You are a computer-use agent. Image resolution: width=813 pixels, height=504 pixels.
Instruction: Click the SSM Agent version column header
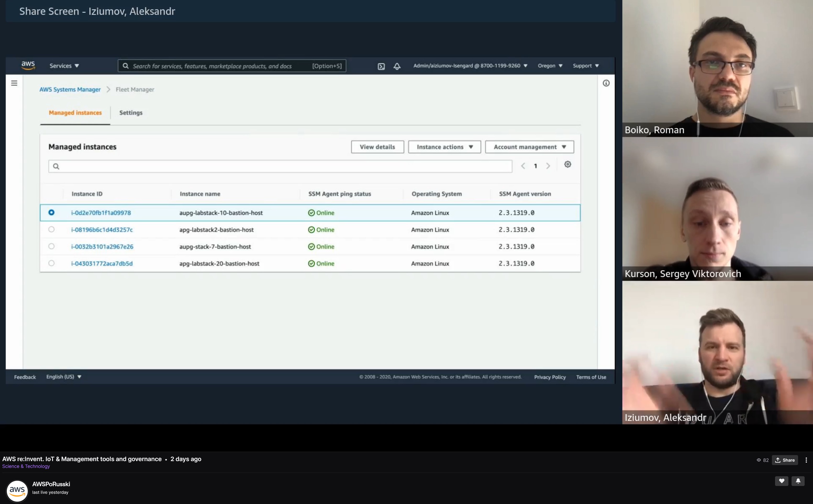point(525,194)
